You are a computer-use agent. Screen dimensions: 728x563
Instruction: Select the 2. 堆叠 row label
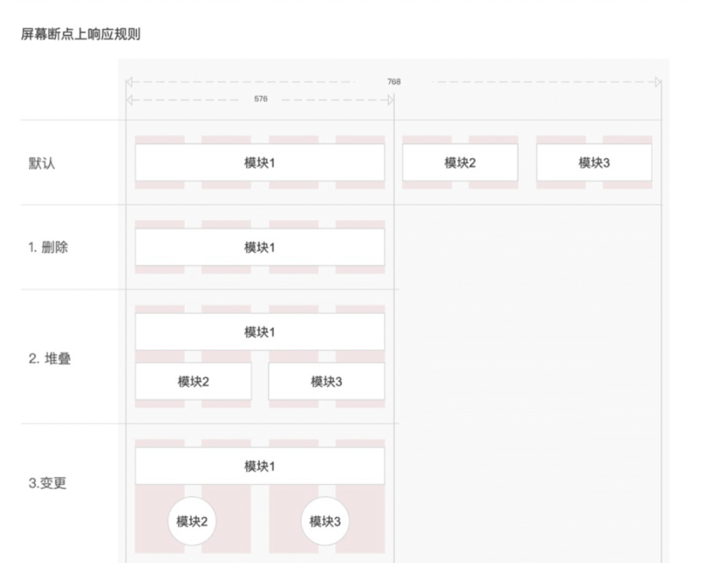[50, 359]
